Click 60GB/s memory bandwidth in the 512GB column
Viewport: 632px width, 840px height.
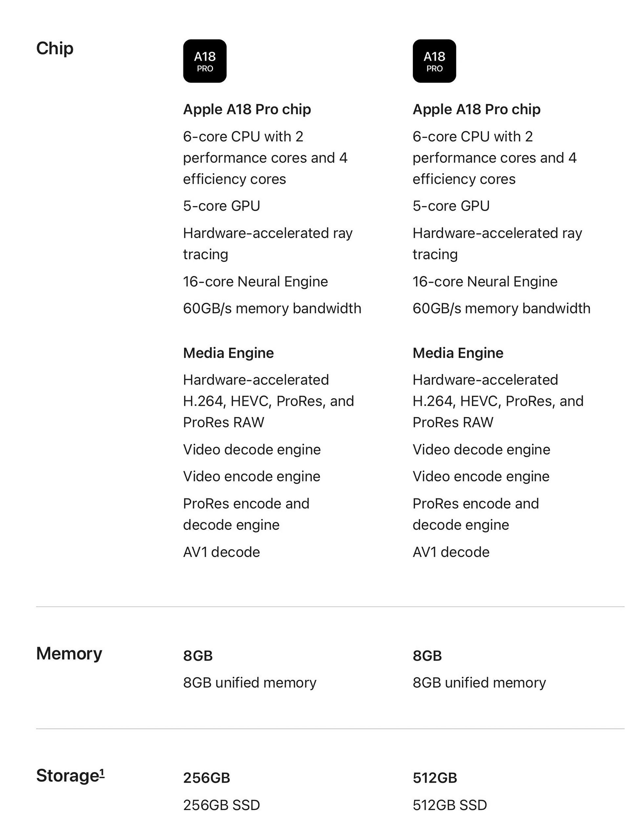tap(501, 308)
